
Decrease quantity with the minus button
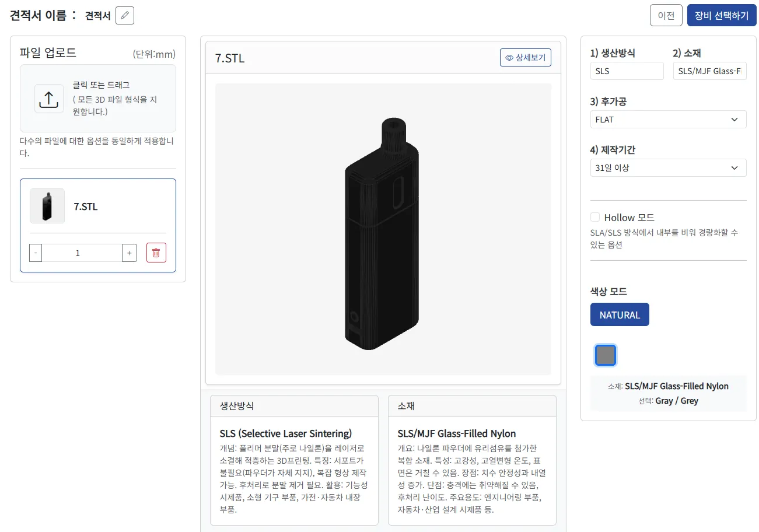[x=36, y=253]
